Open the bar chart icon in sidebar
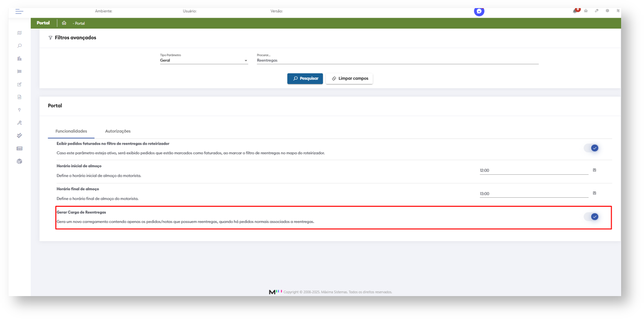The image size is (644, 319). click(20, 59)
